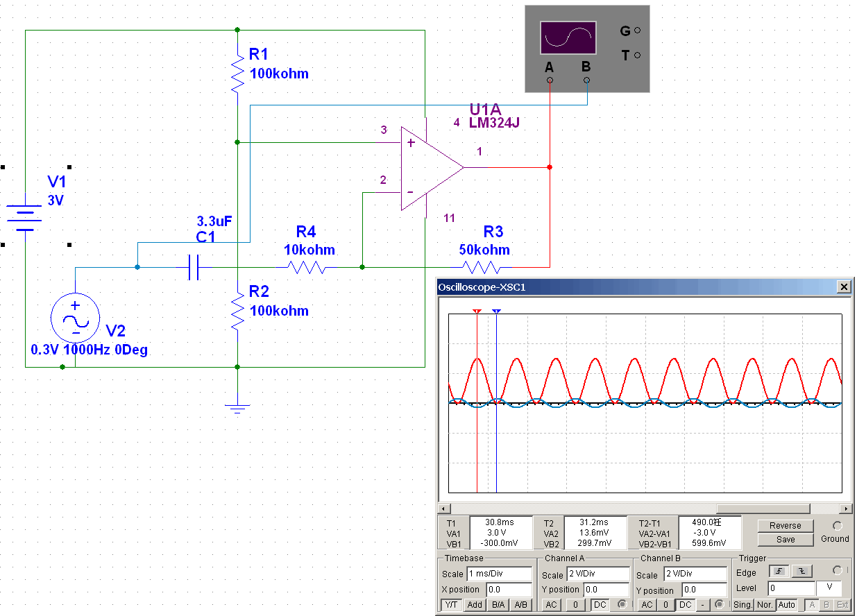This screenshot has width=857, height=616.
Task: Toggle the Ground radio button
Action: coord(837,526)
